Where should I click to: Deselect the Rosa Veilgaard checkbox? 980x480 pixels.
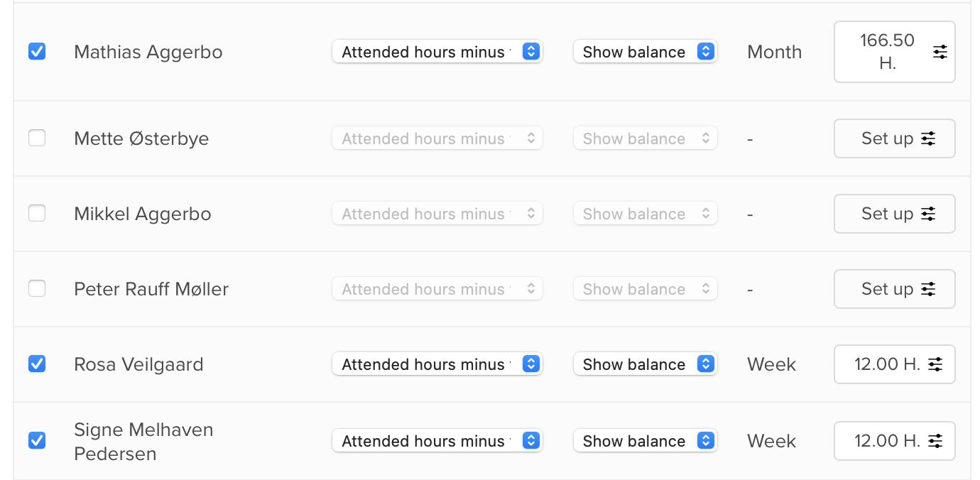(37, 364)
